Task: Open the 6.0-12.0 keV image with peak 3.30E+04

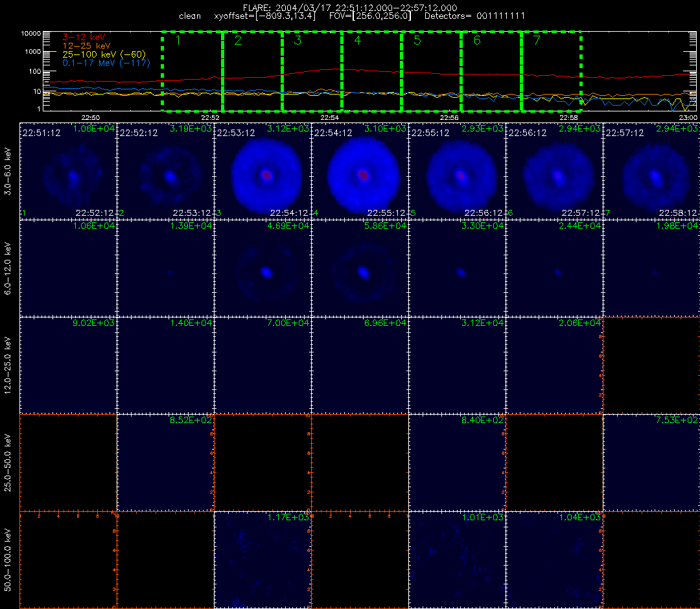Action: pyautogui.click(x=457, y=269)
